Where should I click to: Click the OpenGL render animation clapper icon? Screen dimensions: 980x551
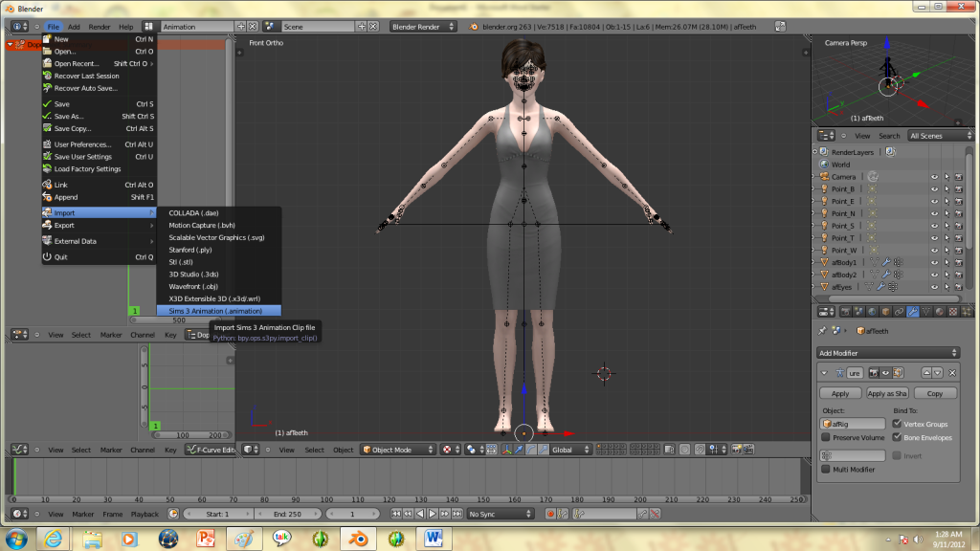coord(748,450)
